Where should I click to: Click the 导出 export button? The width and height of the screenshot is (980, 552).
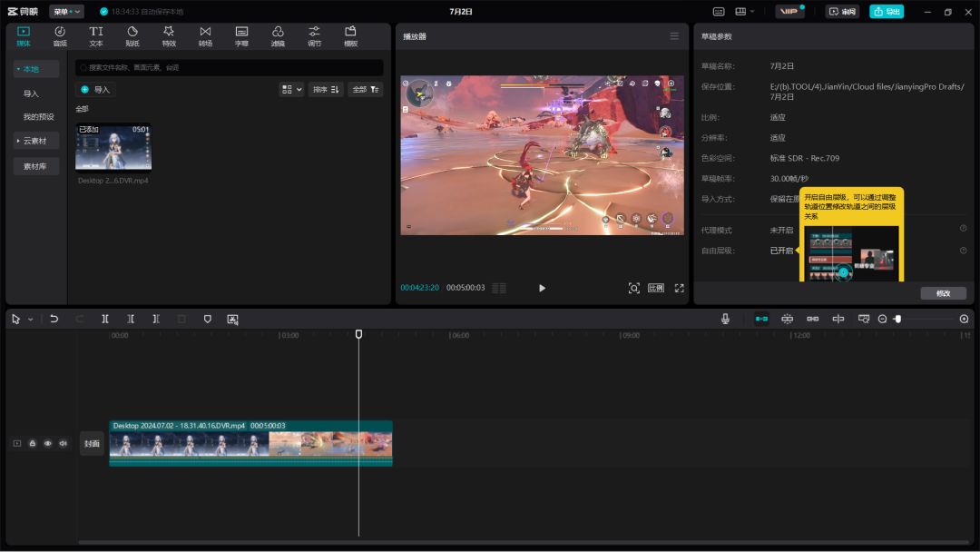pyautogui.click(x=887, y=12)
